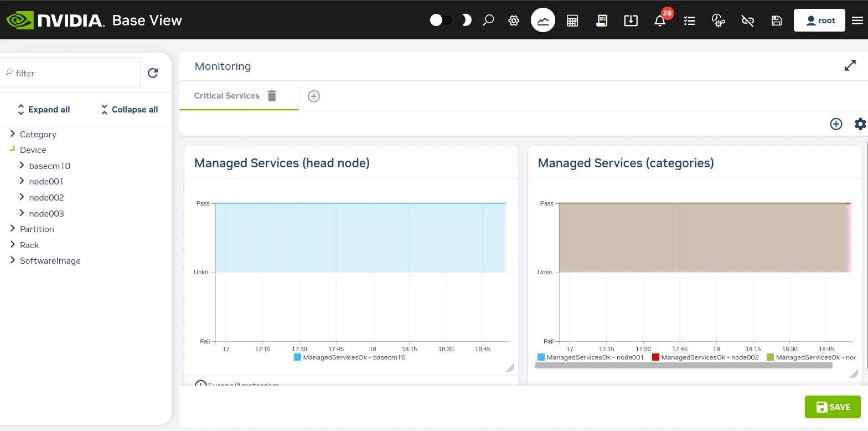Expand the basecm10 device node

(22, 165)
